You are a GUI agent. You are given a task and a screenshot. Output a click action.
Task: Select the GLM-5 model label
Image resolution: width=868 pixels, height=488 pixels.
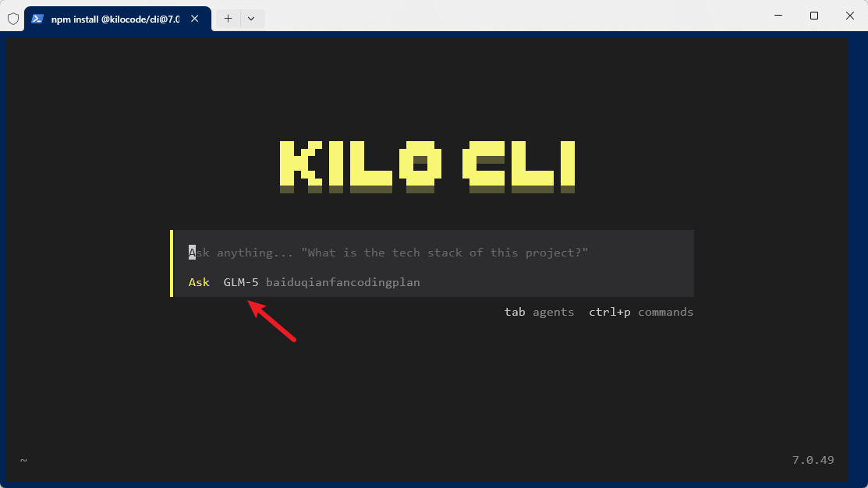(x=241, y=282)
